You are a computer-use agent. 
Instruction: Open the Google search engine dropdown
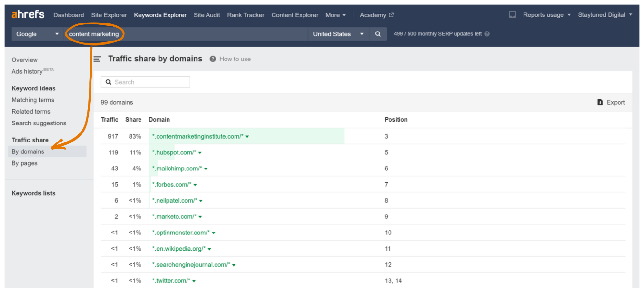coord(38,34)
